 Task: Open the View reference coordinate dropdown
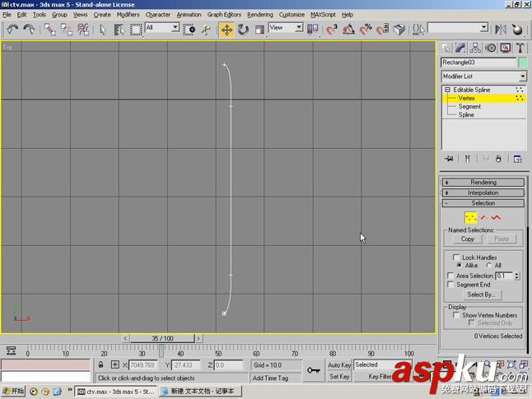(299, 27)
